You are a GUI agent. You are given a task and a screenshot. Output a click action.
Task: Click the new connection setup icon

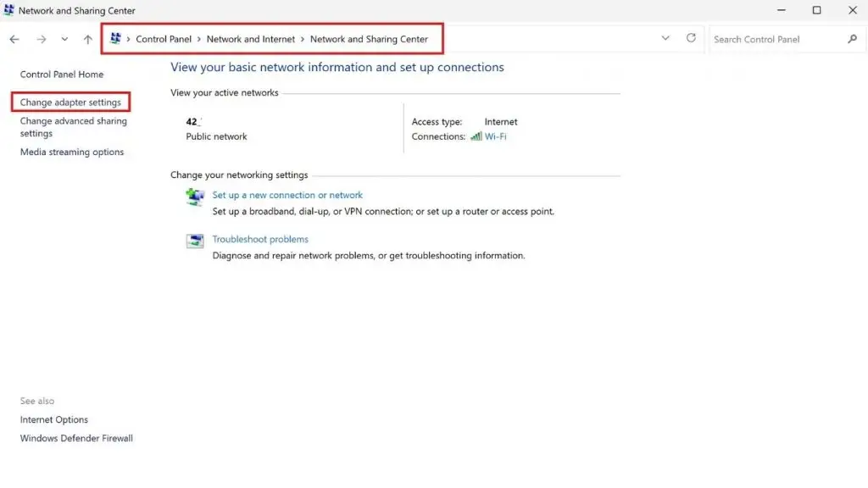195,197
